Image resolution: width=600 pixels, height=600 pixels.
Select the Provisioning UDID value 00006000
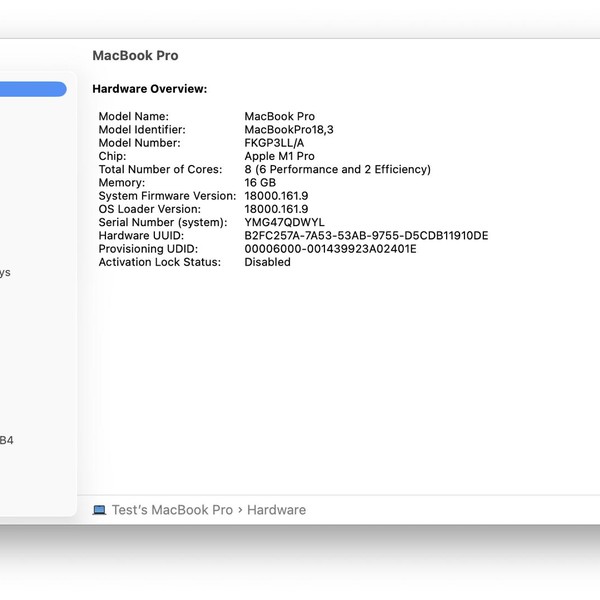click(x=330, y=249)
